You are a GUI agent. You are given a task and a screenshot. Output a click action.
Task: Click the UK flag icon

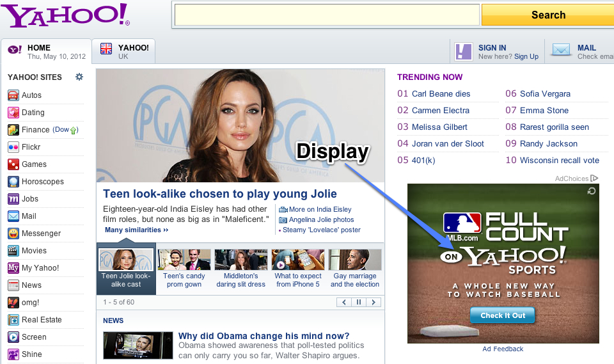pyautogui.click(x=106, y=49)
